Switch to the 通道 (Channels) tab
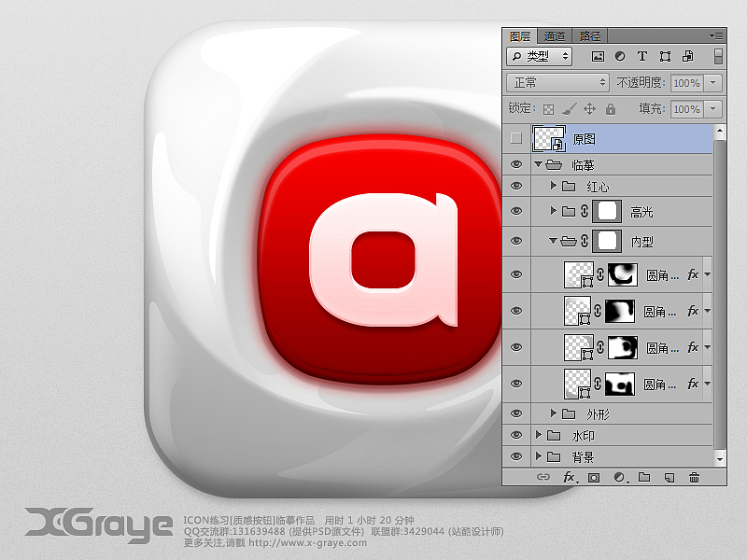 coord(555,36)
